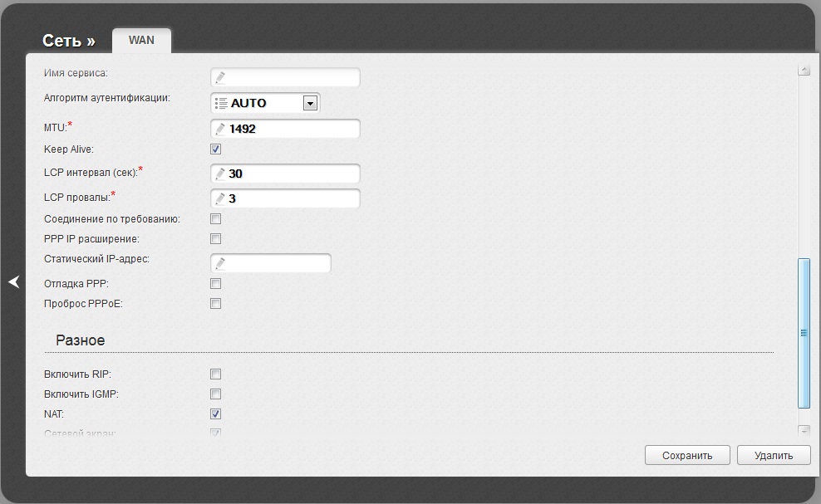Image resolution: width=821 pixels, height=504 pixels.
Task: Click pencil icon in Имя сервиса field
Action: click(x=220, y=77)
